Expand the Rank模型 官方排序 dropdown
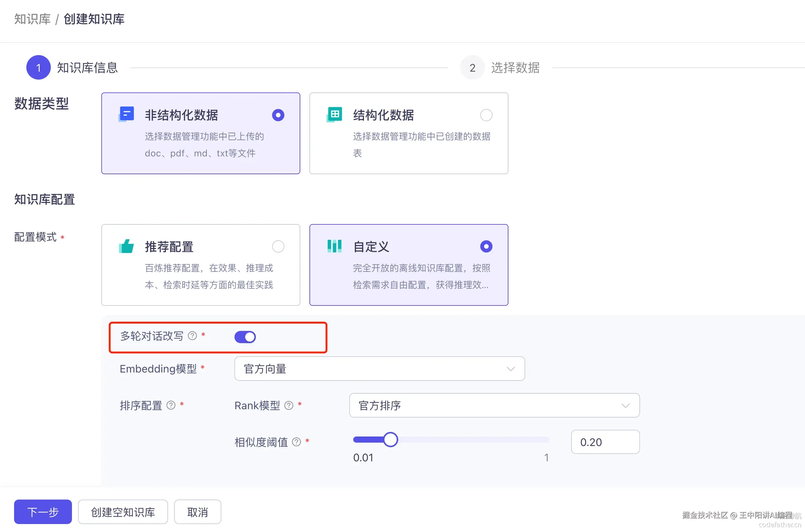The height and width of the screenshot is (532, 805). (494, 405)
